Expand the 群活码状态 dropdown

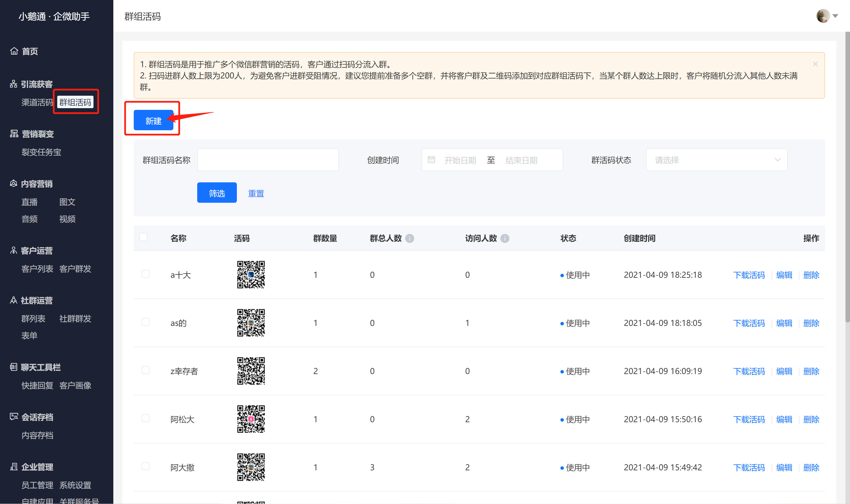click(717, 160)
